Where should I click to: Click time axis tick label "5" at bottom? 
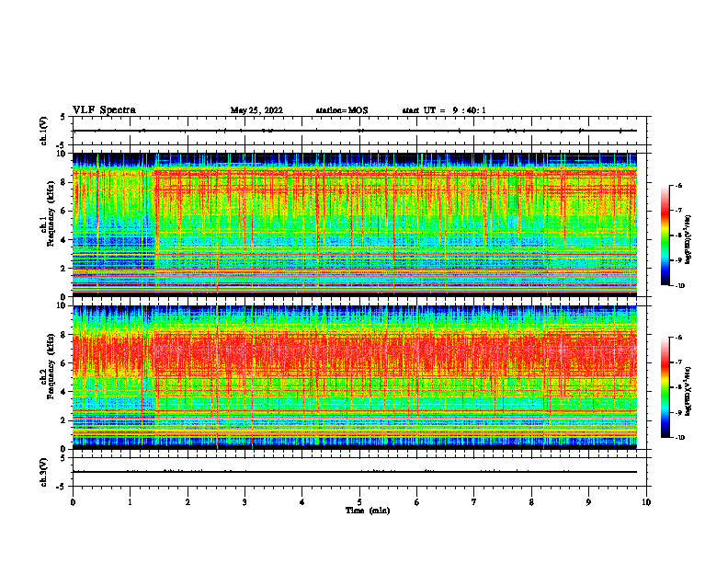[x=359, y=502]
